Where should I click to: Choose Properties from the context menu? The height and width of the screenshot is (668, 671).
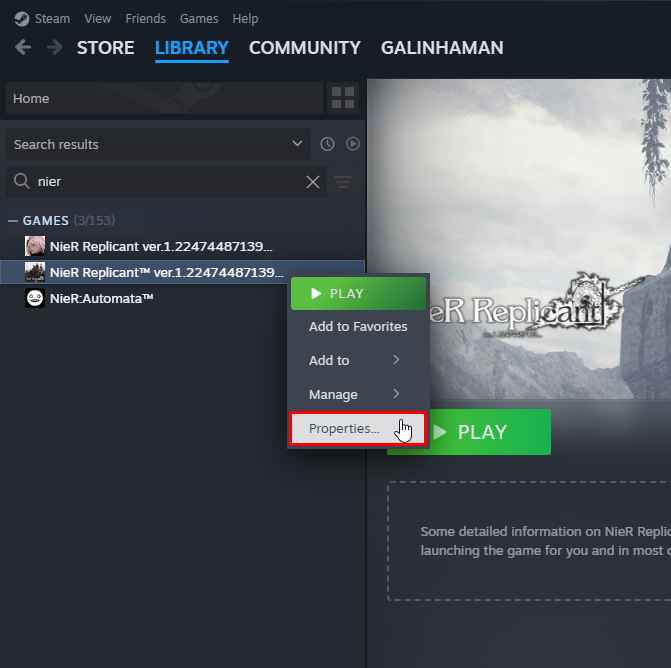[344, 429]
